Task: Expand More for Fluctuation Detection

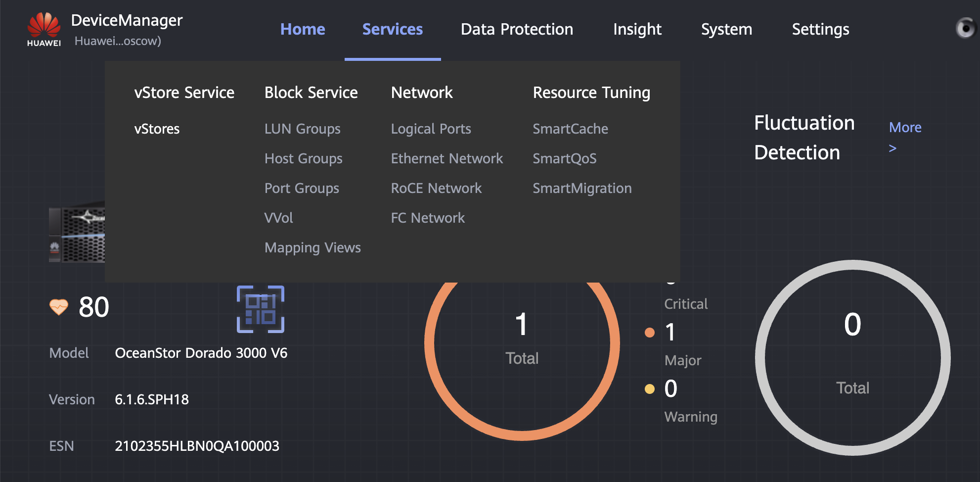Action: point(904,128)
